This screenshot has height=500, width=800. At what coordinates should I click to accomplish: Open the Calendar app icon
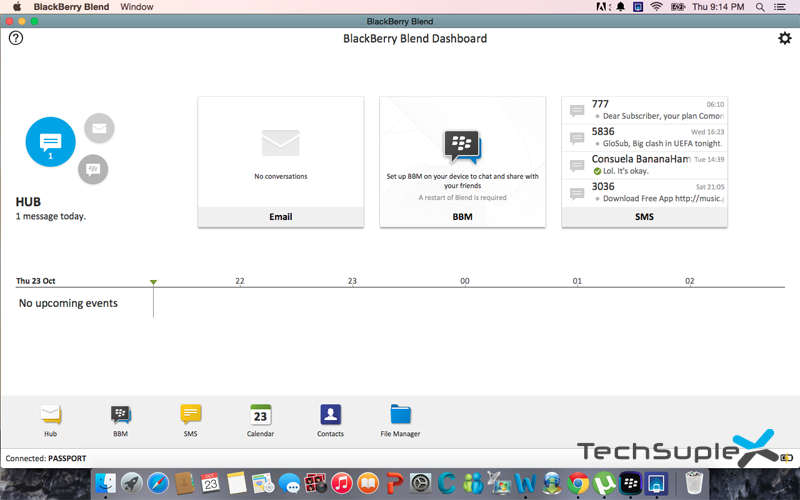pos(260,419)
